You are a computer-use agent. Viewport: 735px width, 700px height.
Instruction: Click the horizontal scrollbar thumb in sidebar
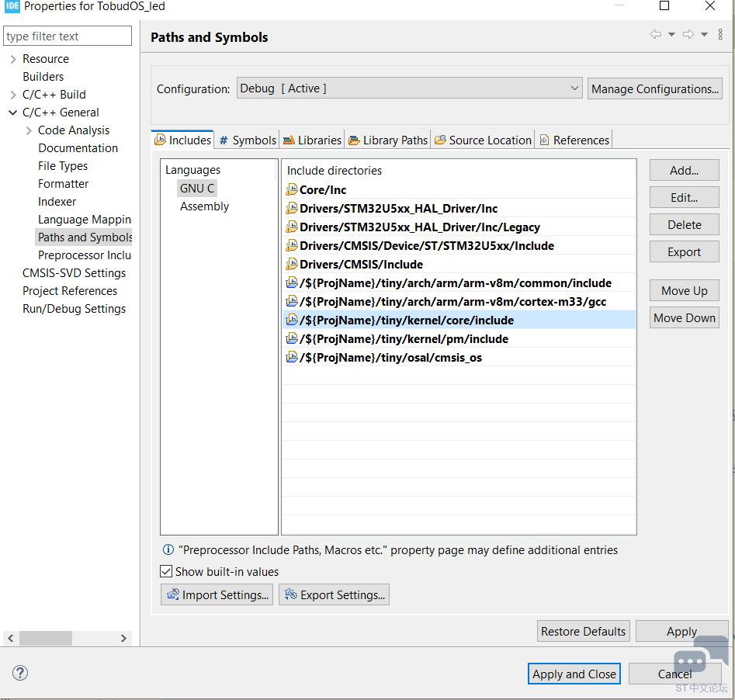click(x=46, y=638)
